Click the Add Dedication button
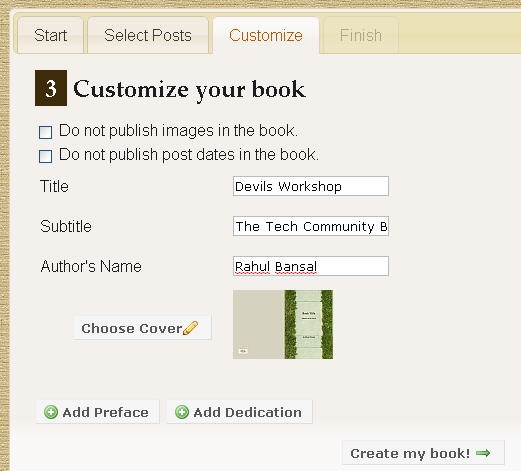This screenshot has width=521, height=471. 239,412
